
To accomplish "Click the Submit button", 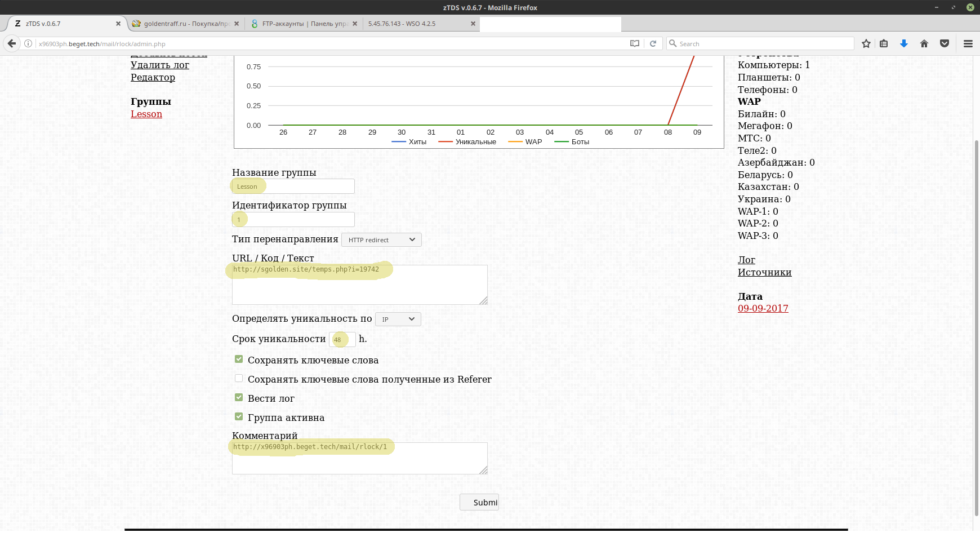I will (x=479, y=502).
